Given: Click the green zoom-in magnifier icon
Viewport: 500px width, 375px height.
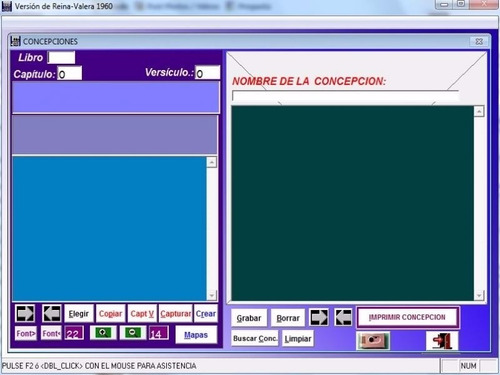Looking at the screenshot, I should (103, 333).
